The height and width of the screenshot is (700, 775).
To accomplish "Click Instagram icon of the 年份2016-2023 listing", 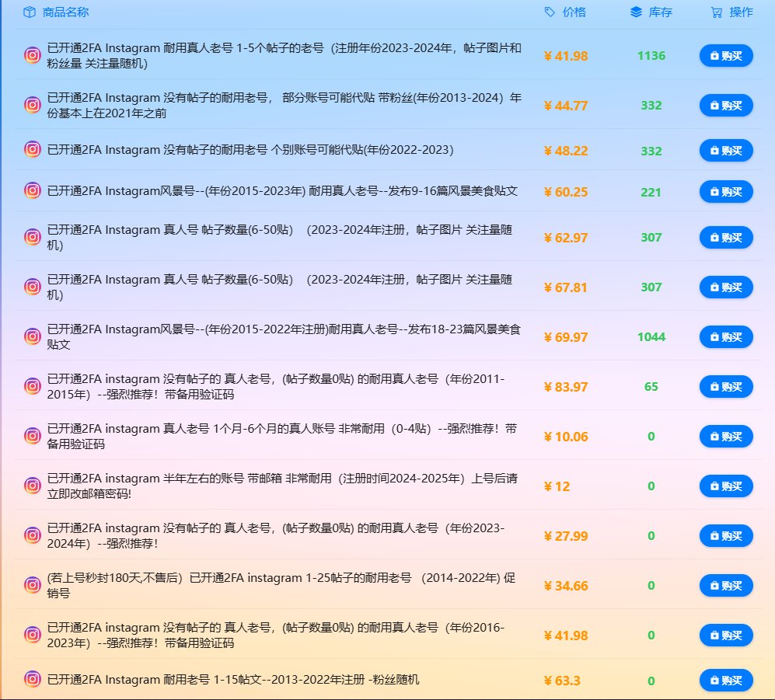I will pos(33,635).
